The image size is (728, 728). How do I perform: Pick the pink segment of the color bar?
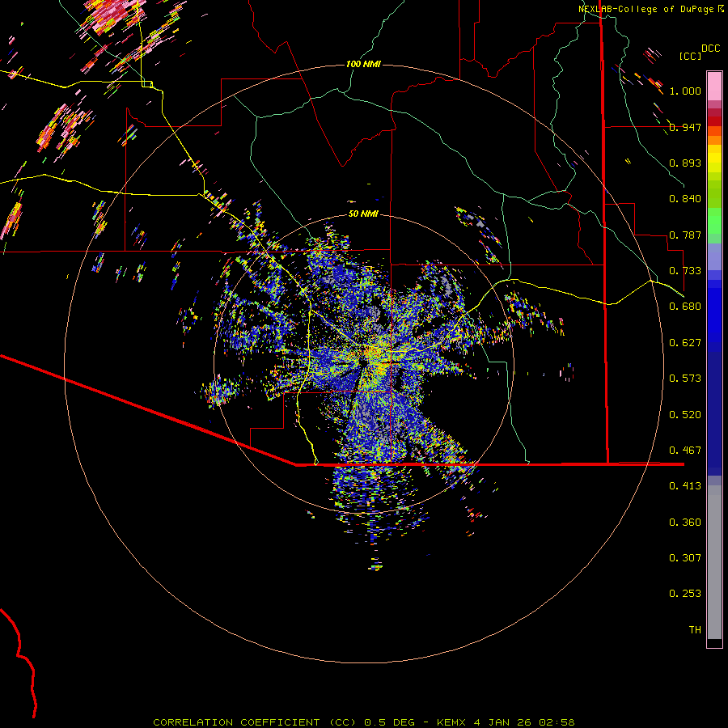[x=714, y=86]
